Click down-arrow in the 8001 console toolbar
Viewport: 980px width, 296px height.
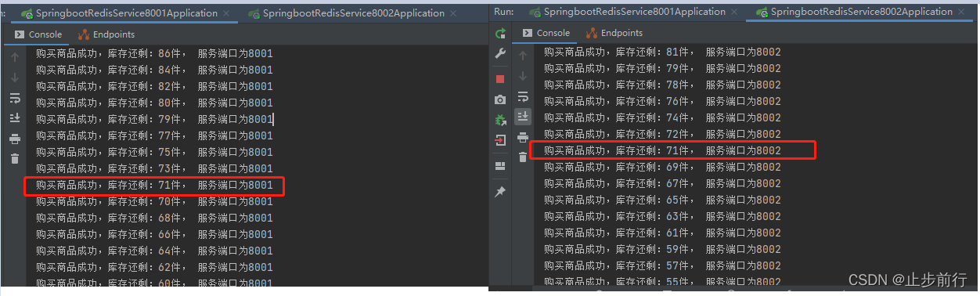(x=15, y=78)
